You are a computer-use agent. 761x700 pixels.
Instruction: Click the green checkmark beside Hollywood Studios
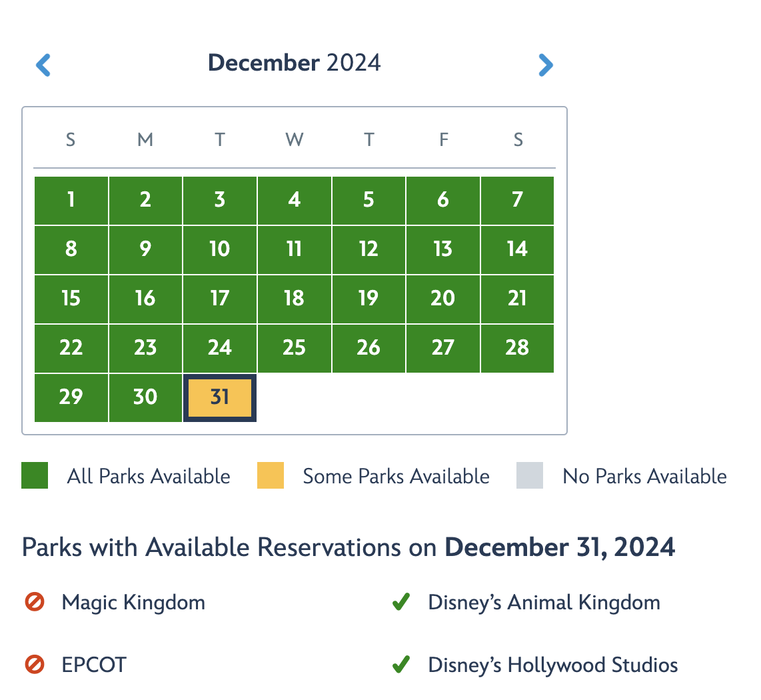click(x=400, y=665)
